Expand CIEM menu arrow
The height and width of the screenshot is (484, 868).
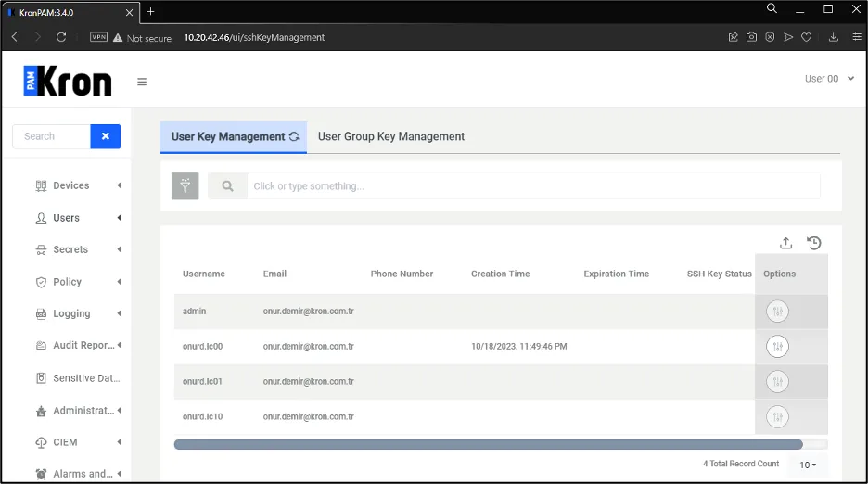pos(119,442)
